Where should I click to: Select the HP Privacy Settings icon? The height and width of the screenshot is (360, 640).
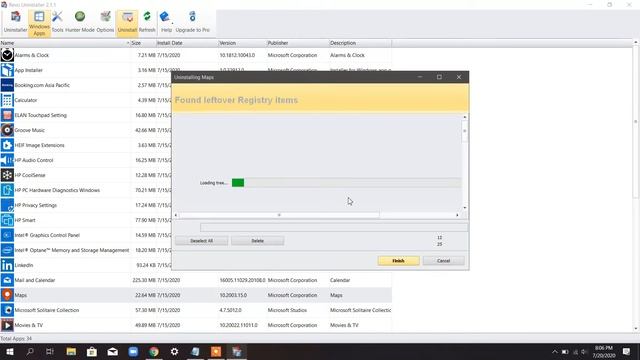pos(7,205)
